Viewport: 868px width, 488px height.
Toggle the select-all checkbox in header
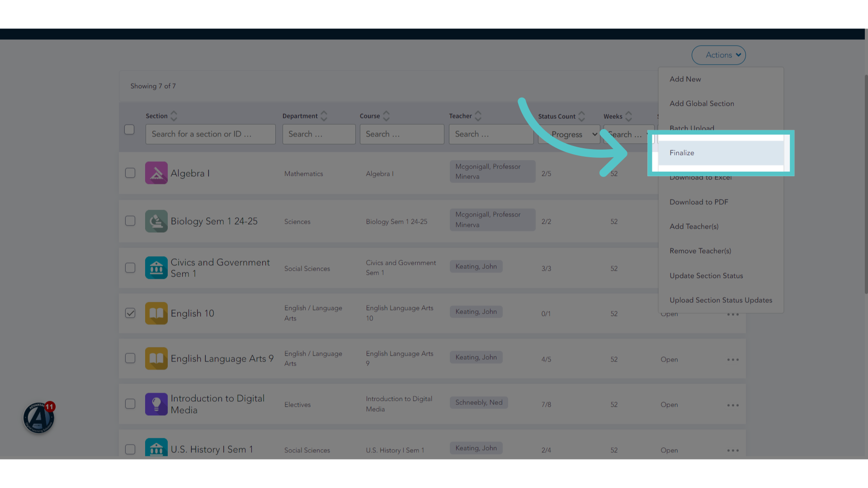[x=129, y=130]
